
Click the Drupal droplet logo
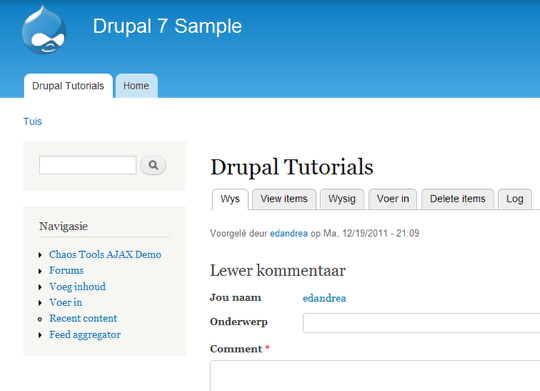point(44,30)
